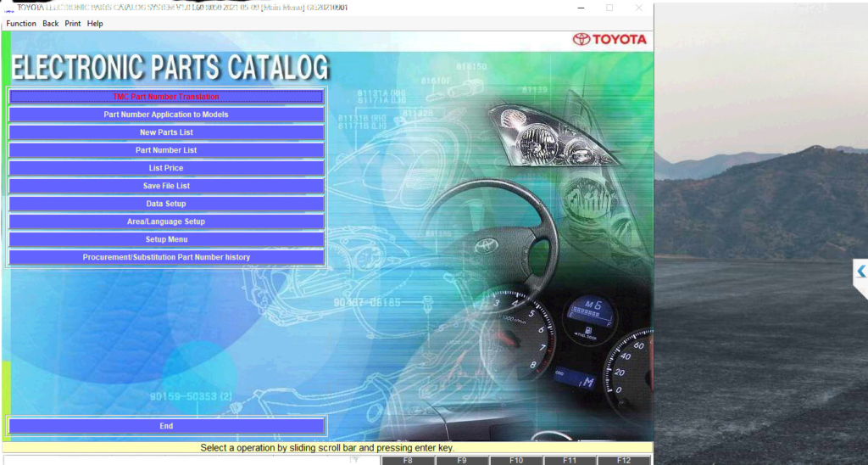
Task: Click the F8 function key button
Action: tap(408, 461)
